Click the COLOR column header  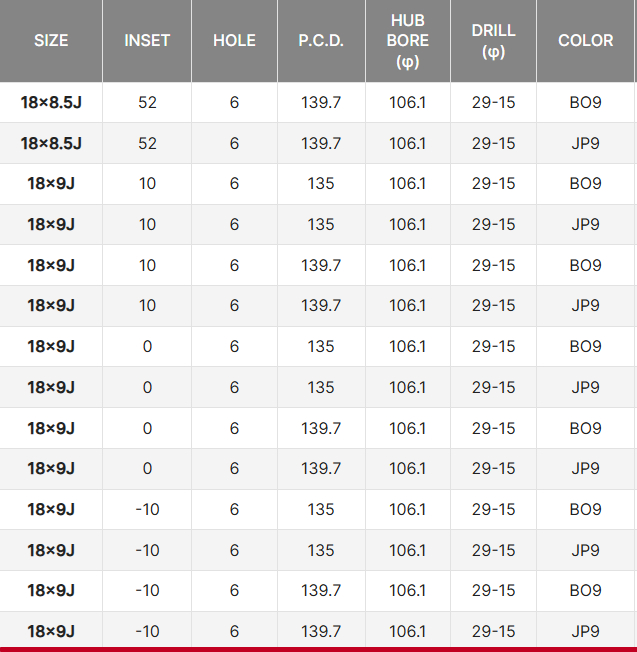coord(586,41)
